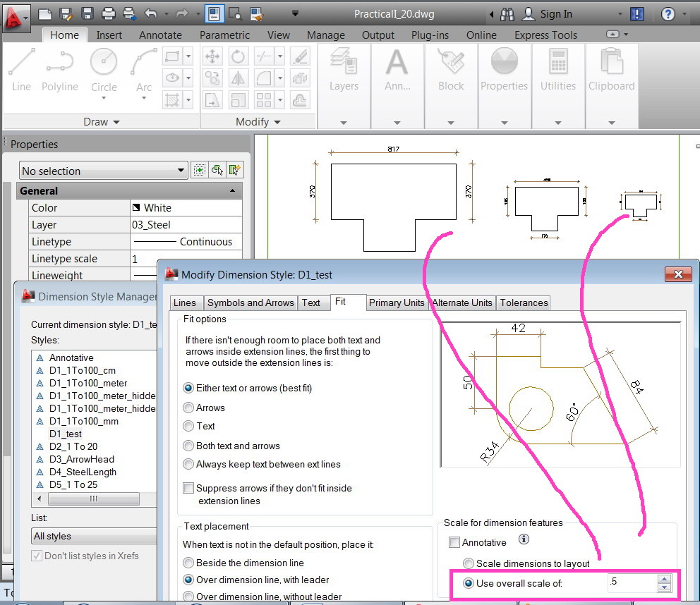Open the Annotate ribbon tab
This screenshot has width=700, height=605.
pyautogui.click(x=160, y=35)
